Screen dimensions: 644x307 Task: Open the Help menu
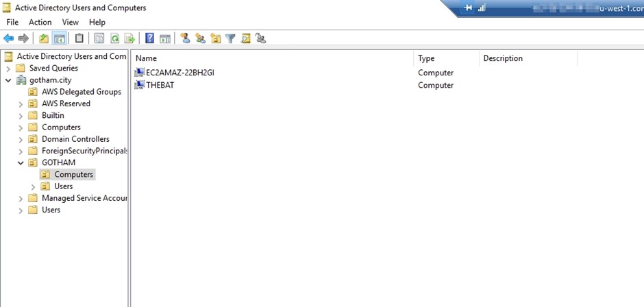point(97,22)
